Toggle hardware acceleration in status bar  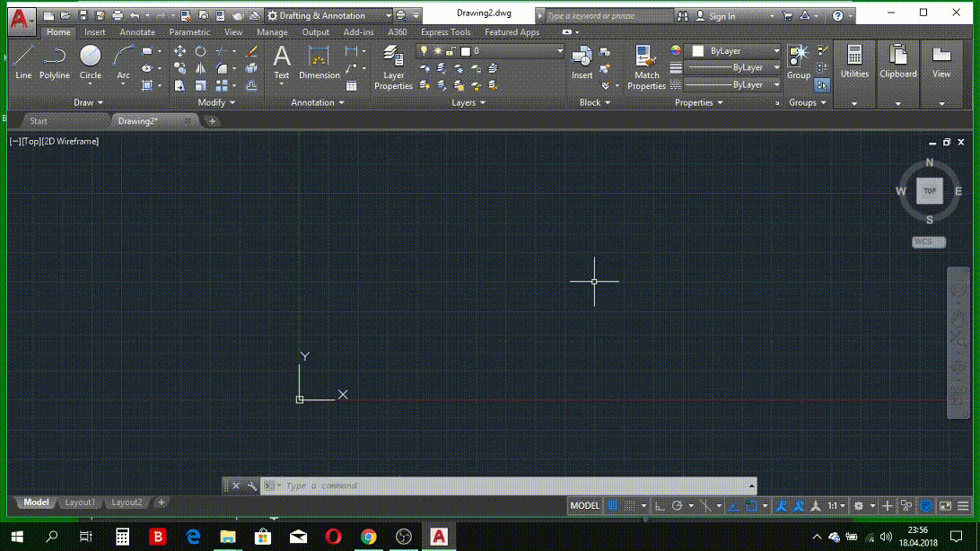point(925,506)
